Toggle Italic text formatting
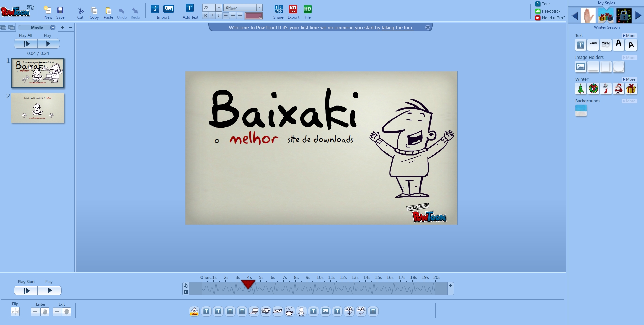 (x=212, y=15)
